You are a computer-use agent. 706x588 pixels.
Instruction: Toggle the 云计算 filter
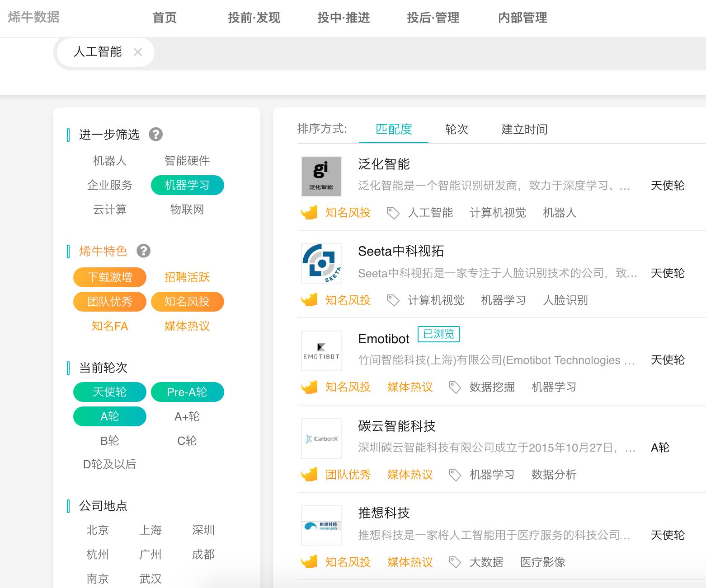110,210
